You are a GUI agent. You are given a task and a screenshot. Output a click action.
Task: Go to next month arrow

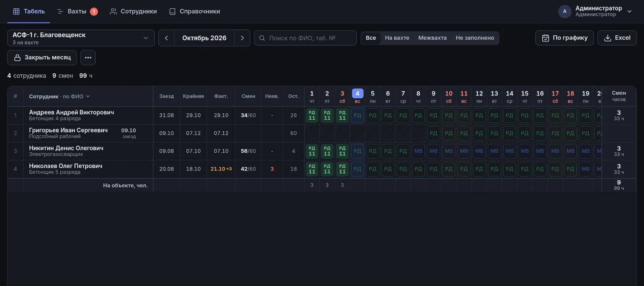(242, 38)
